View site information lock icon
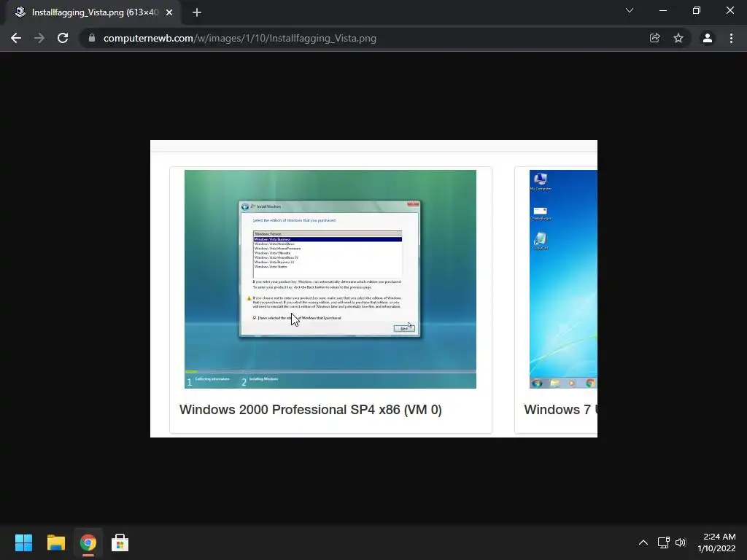Viewport: 747px width, 560px height. click(x=92, y=38)
